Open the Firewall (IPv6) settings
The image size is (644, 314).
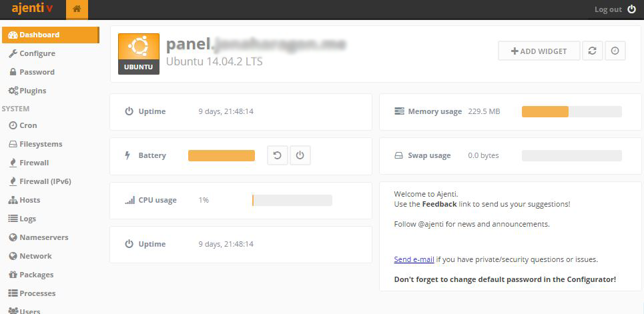pos(45,181)
